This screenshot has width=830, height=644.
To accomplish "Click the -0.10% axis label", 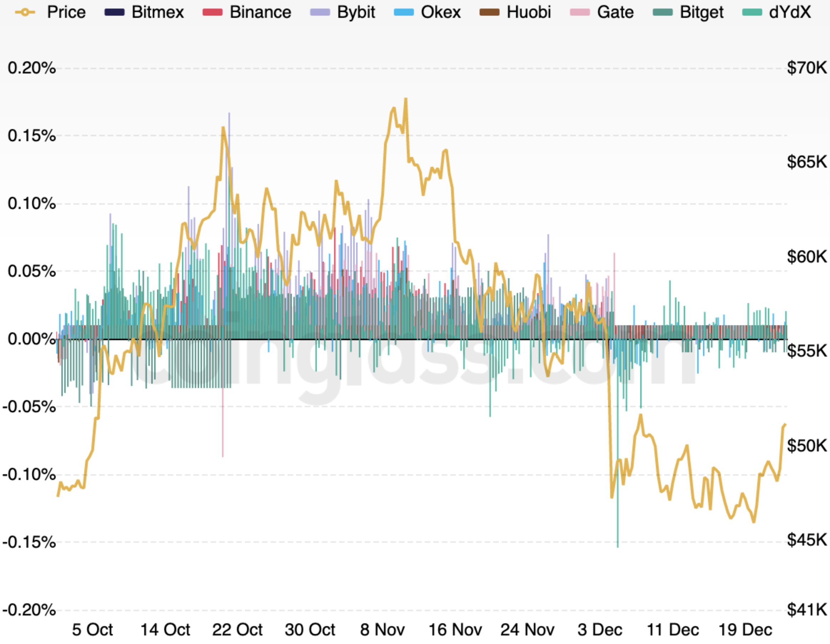I will pos(29,475).
